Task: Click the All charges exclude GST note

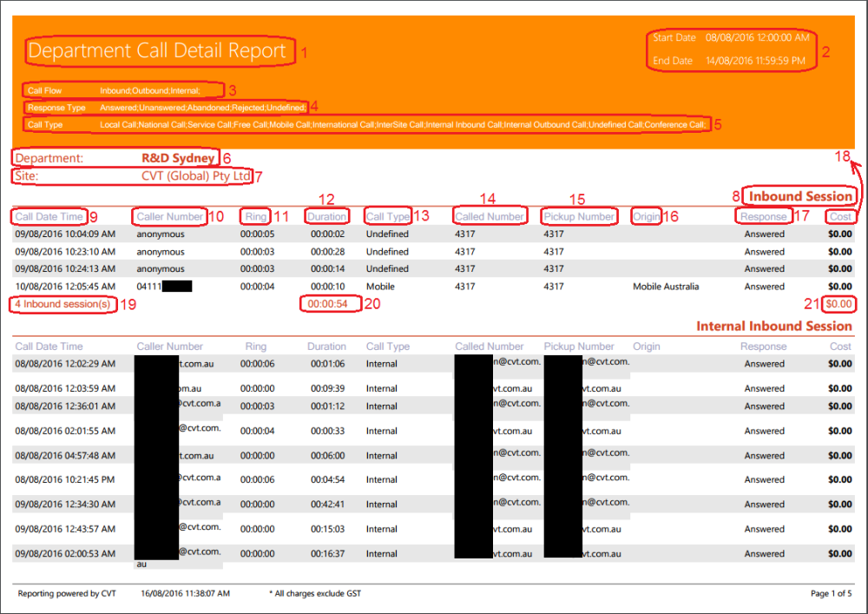Action: pos(315,593)
